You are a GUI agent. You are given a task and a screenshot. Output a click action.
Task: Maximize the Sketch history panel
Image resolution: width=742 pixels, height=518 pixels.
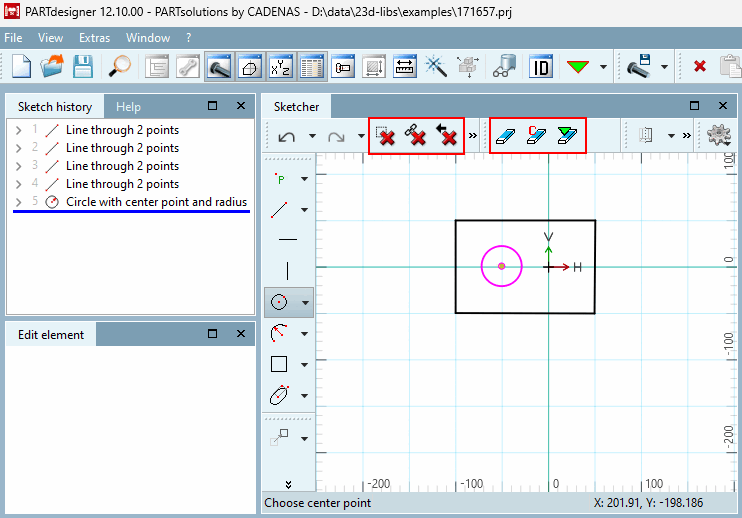click(x=212, y=105)
